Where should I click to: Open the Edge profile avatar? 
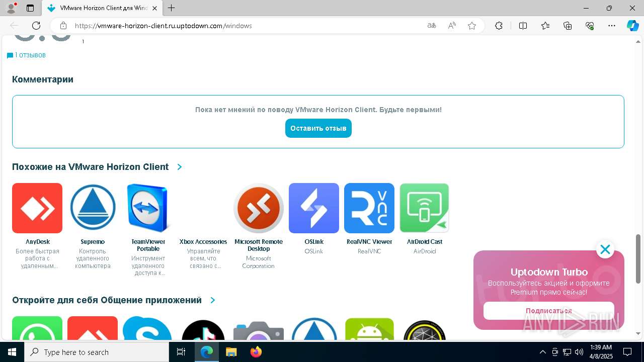pos(11,8)
